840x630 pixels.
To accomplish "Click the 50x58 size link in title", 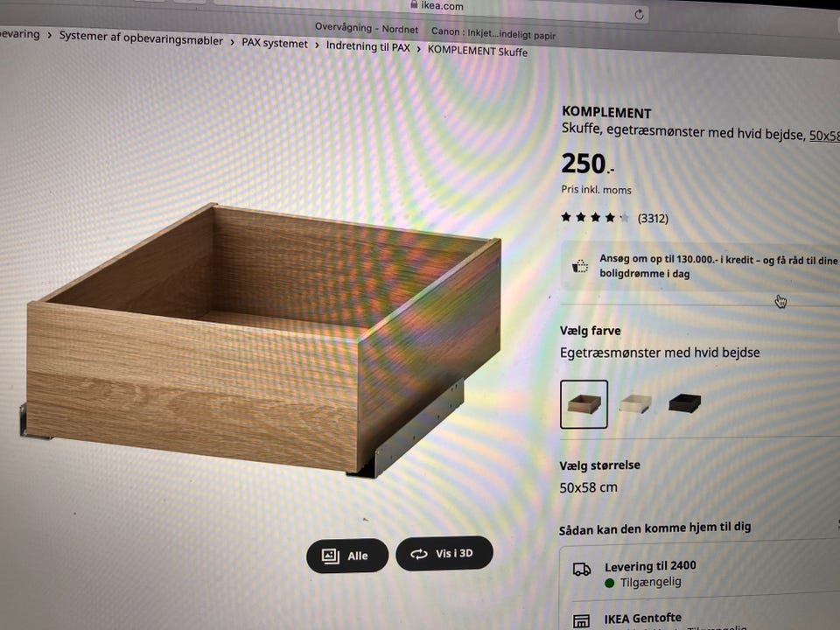I will (x=824, y=136).
